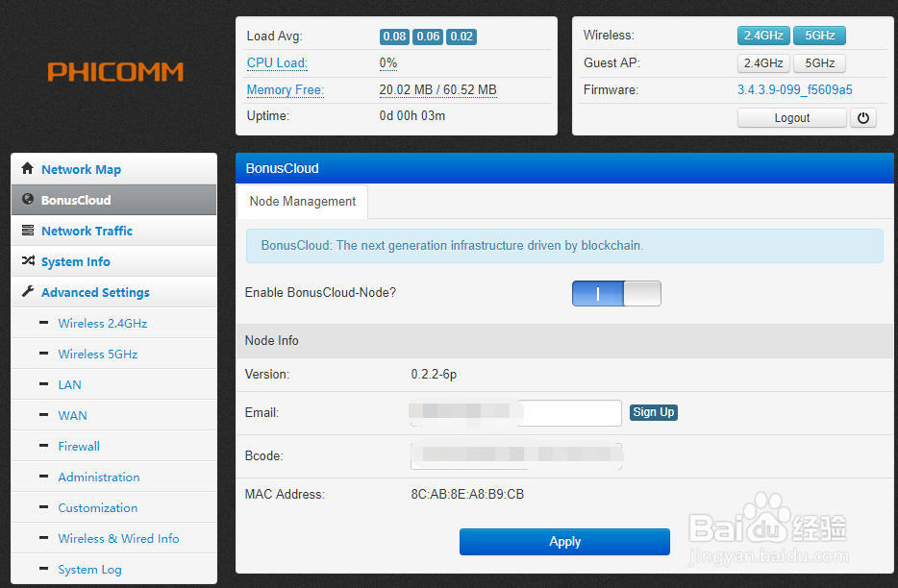Select BonusCloud in sidebar menu

tap(114, 200)
